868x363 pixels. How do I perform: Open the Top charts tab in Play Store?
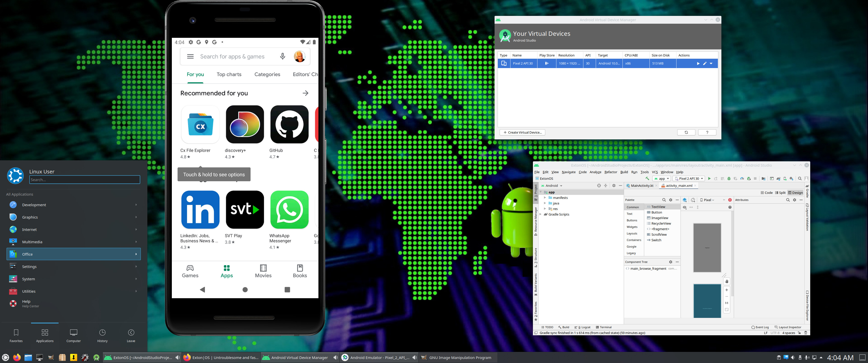click(x=229, y=74)
